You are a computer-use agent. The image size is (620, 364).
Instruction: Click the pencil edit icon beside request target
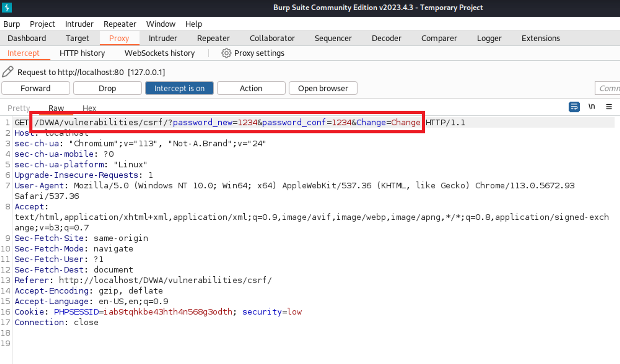tap(8, 72)
